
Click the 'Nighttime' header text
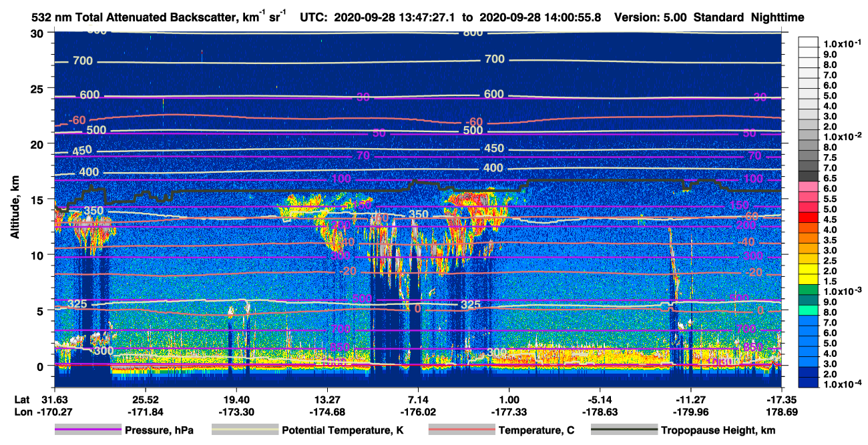point(777,18)
